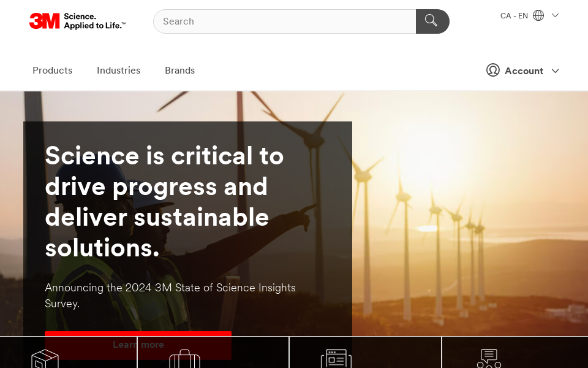Screen dimensions: 588x368
Task: Click the hero headline about science progress
Action: [x=164, y=202]
